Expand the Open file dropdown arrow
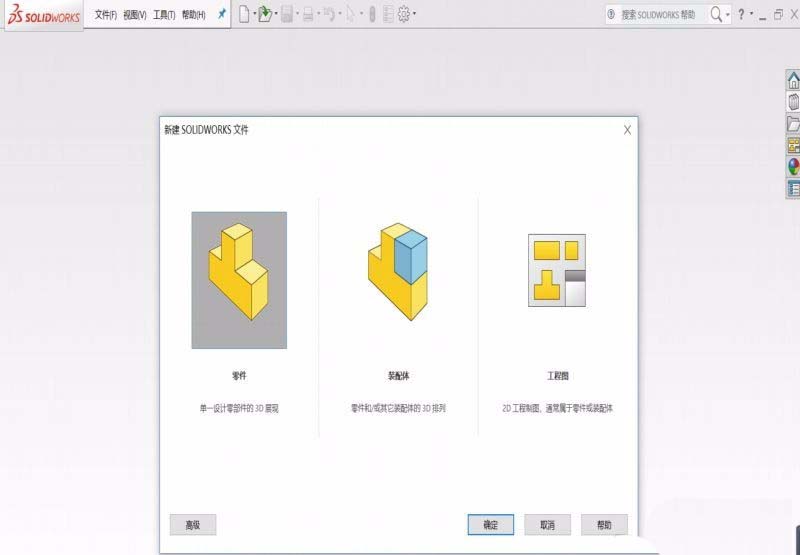The height and width of the screenshot is (555, 800). click(x=276, y=13)
